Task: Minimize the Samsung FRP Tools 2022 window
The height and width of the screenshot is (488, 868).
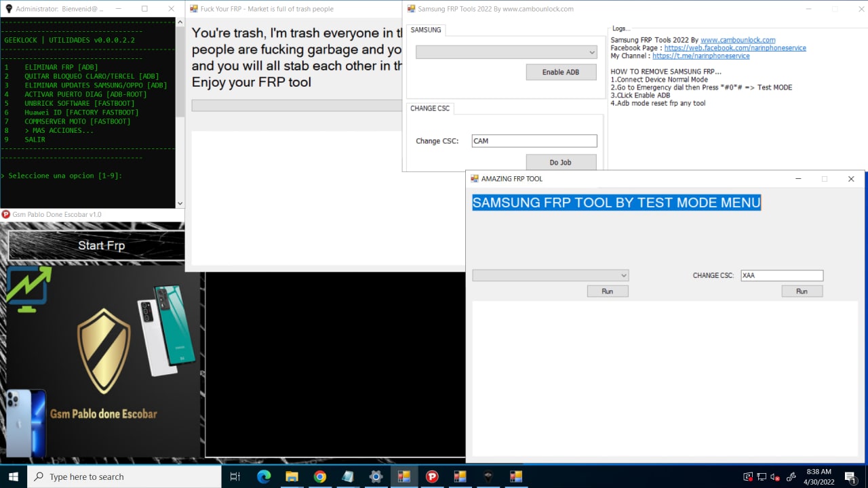Action: coord(810,9)
